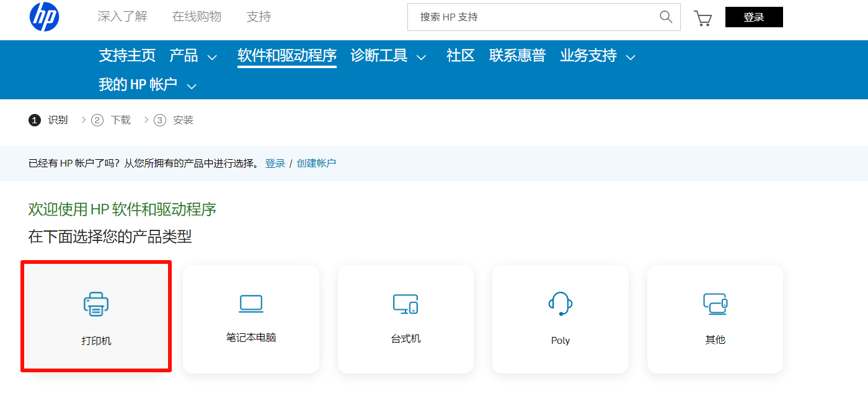Image resolution: width=868 pixels, height=402 pixels.
Task: Click the 其他 card label
Action: coord(715,339)
